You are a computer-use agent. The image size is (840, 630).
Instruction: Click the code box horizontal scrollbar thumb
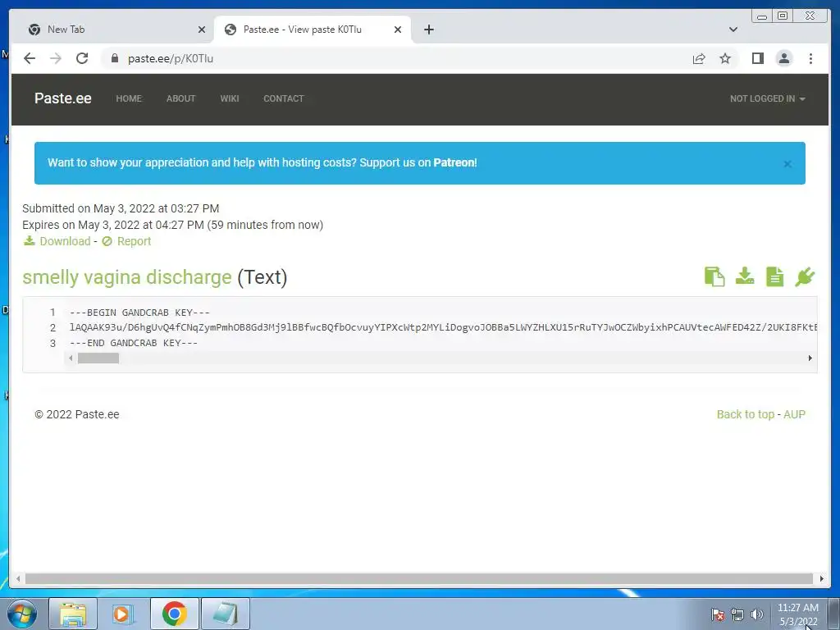click(98, 358)
